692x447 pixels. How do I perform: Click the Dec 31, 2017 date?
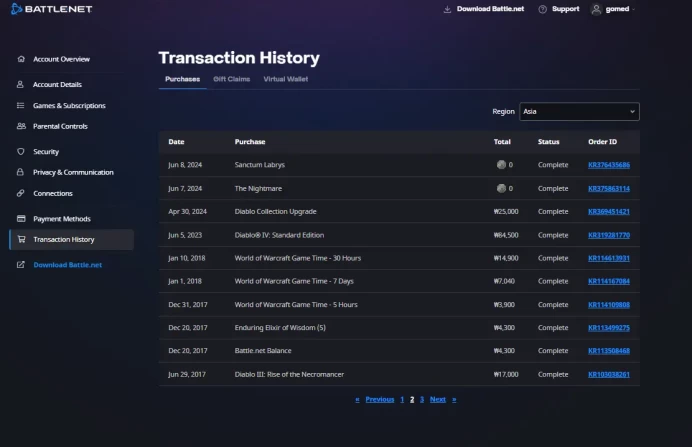(x=188, y=304)
